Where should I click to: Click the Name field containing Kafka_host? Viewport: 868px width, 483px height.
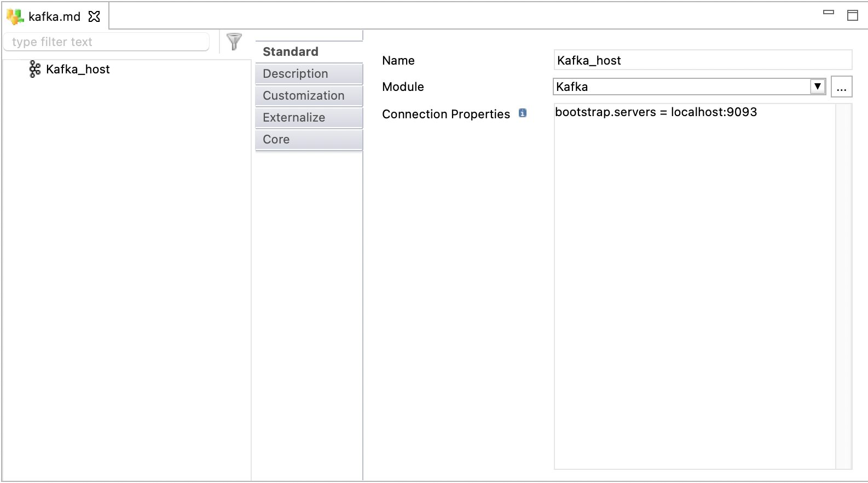point(703,60)
